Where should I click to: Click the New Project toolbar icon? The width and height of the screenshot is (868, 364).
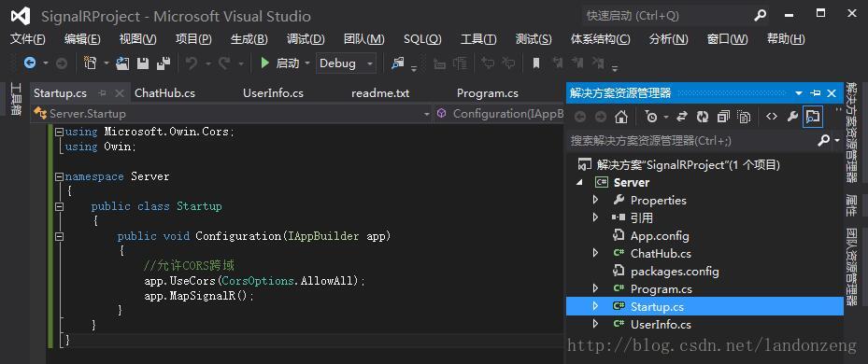91,63
